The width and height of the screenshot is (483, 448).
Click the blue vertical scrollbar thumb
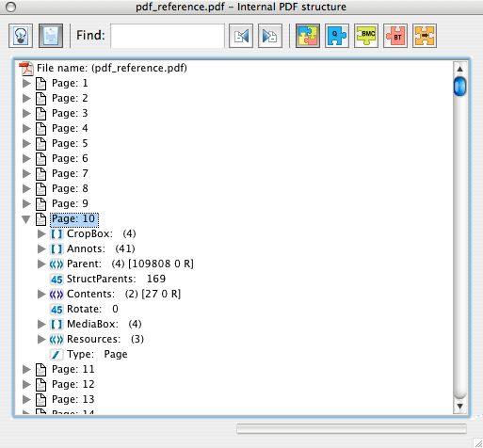click(x=460, y=87)
